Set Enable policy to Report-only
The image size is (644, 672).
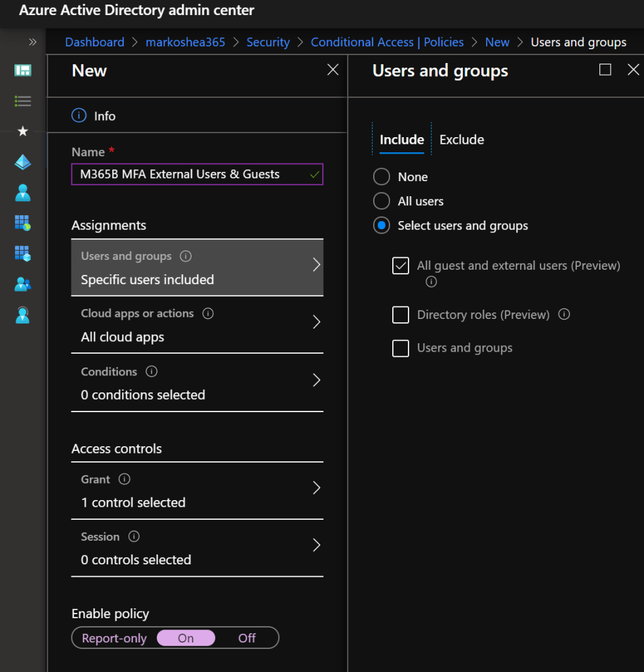pos(114,639)
